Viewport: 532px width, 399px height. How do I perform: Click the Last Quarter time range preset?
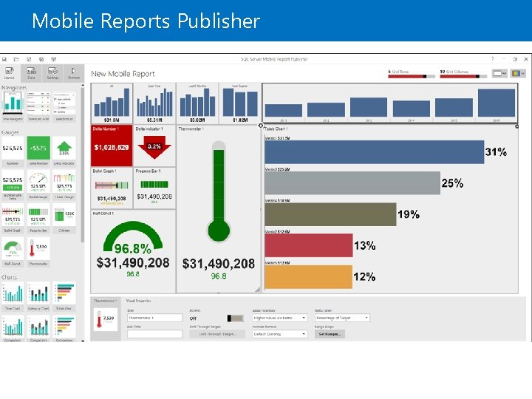point(240,103)
